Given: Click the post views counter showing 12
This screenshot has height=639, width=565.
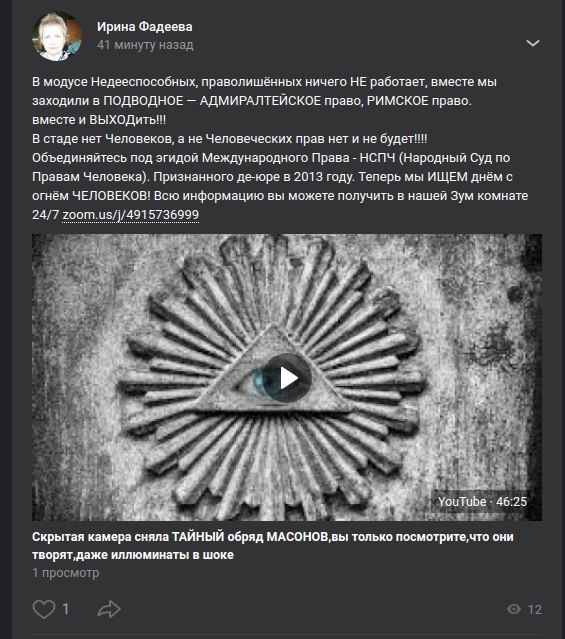Looking at the screenshot, I should [x=535, y=609].
